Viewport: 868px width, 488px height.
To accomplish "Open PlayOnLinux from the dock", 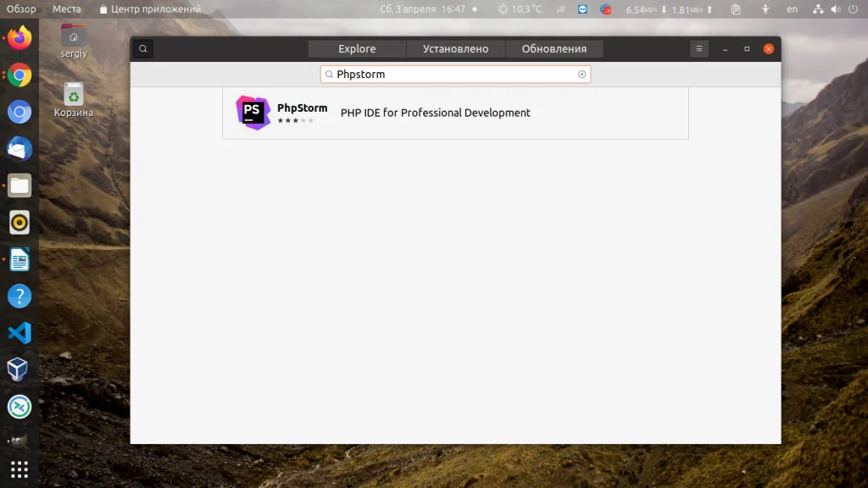I will (19, 407).
